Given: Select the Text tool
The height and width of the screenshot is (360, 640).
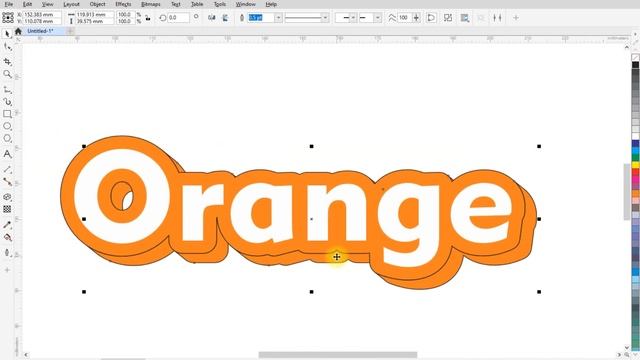Looking at the screenshot, I should [x=7, y=154].
